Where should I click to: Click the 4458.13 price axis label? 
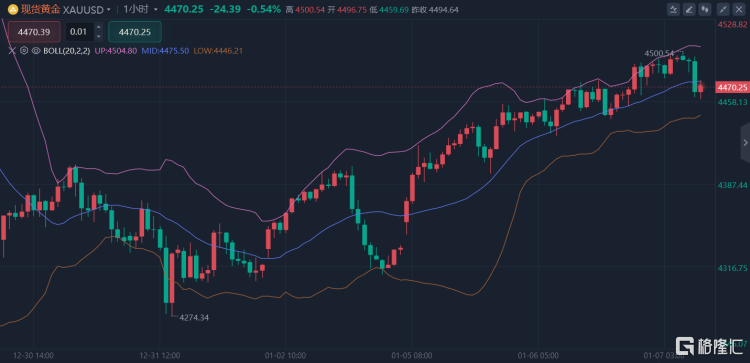tap(732, 102)
